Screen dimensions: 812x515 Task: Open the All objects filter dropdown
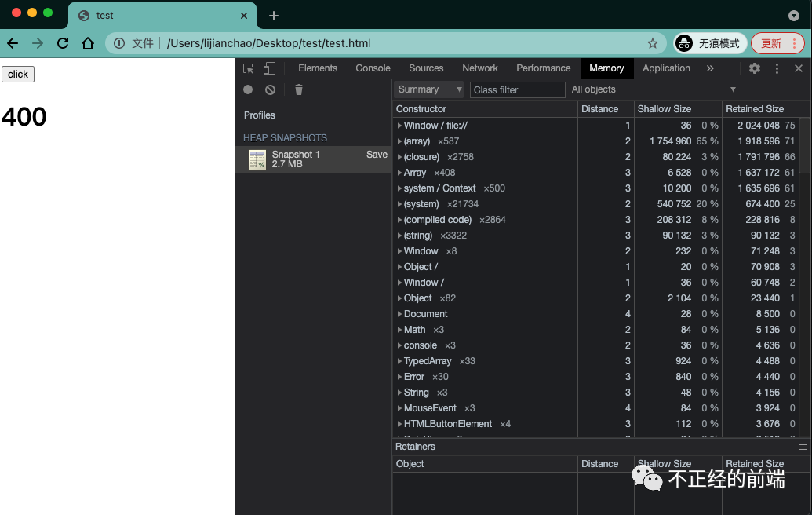pyautogui.click(x=654, y=89)
